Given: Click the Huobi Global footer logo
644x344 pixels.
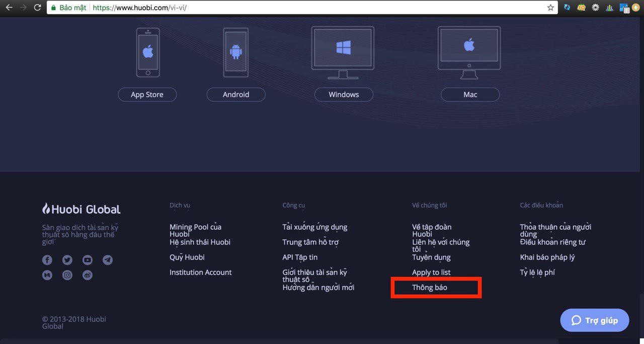Looking at the screenshot, I should (82, 209).
